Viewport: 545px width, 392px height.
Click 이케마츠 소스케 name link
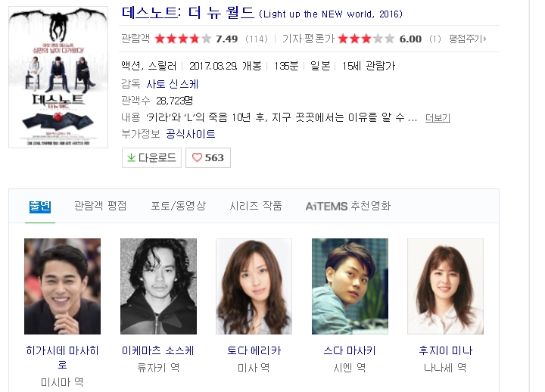tap(158, 350)
